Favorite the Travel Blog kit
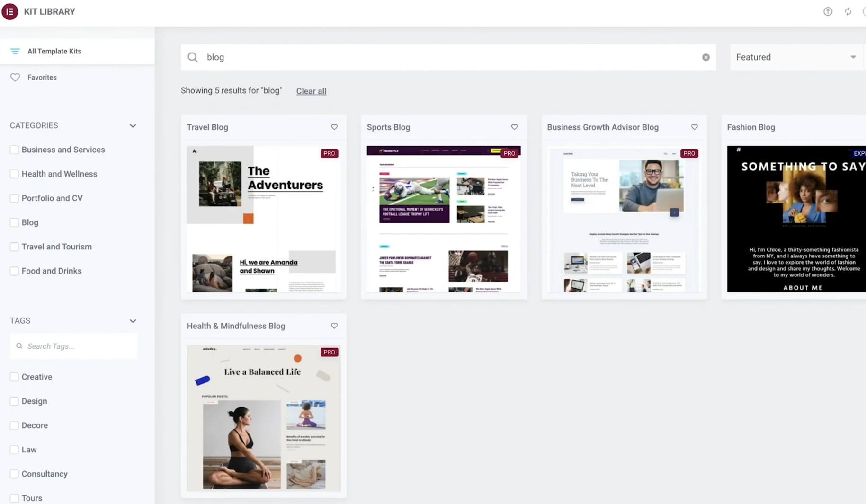 [x=334, y=127]
